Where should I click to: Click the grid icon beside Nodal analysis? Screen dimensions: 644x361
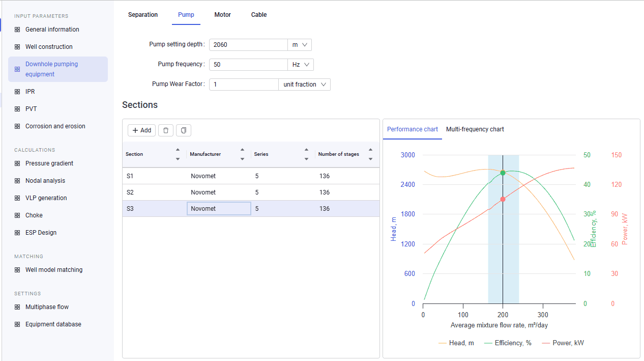point(17,181)
